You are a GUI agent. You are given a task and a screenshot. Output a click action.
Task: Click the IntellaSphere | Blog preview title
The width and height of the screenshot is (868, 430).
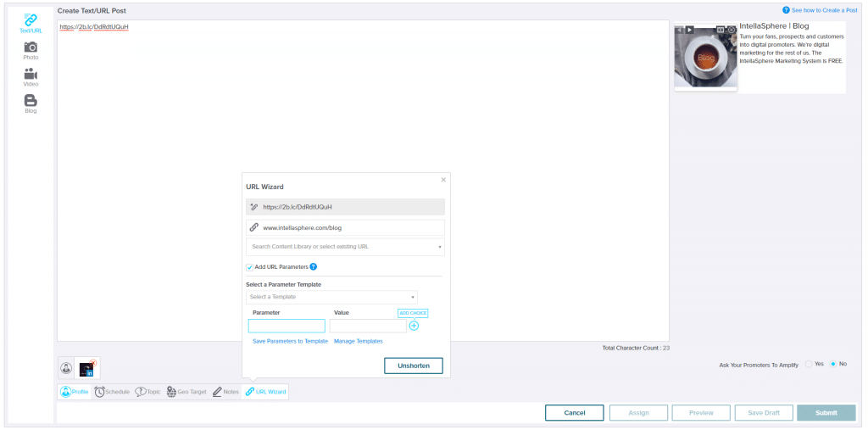coord(774,26)
